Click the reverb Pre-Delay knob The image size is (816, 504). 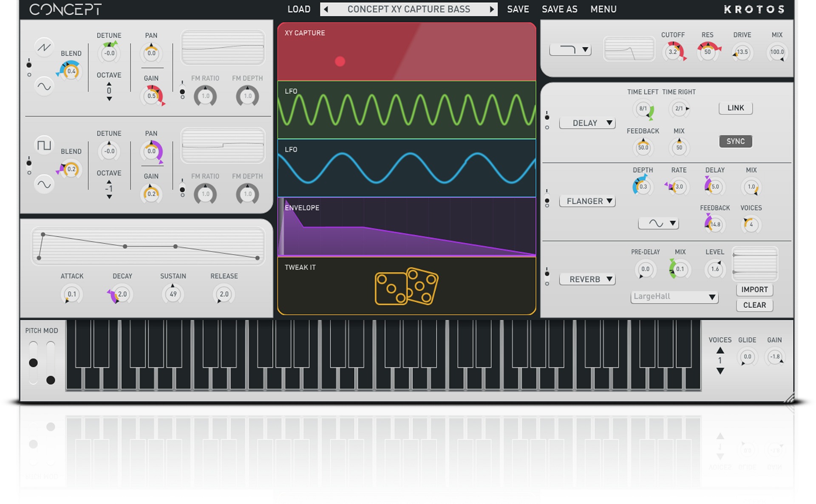coord(645,269)
